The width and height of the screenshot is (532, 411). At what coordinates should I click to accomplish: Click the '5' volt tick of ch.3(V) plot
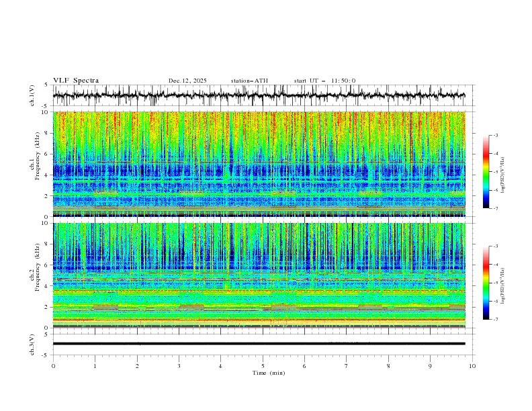pyautogui.click(x=46, y=334)
